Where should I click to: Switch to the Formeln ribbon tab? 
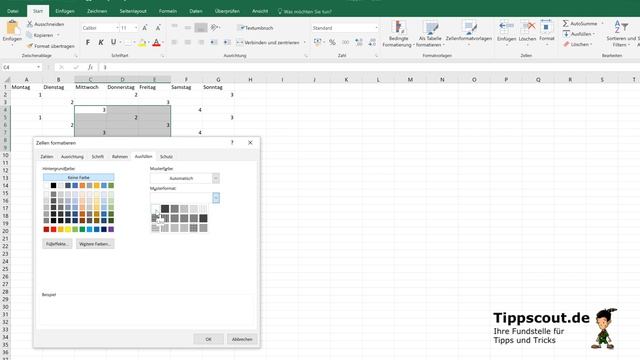pyautogui.click(x=168, y=11)
